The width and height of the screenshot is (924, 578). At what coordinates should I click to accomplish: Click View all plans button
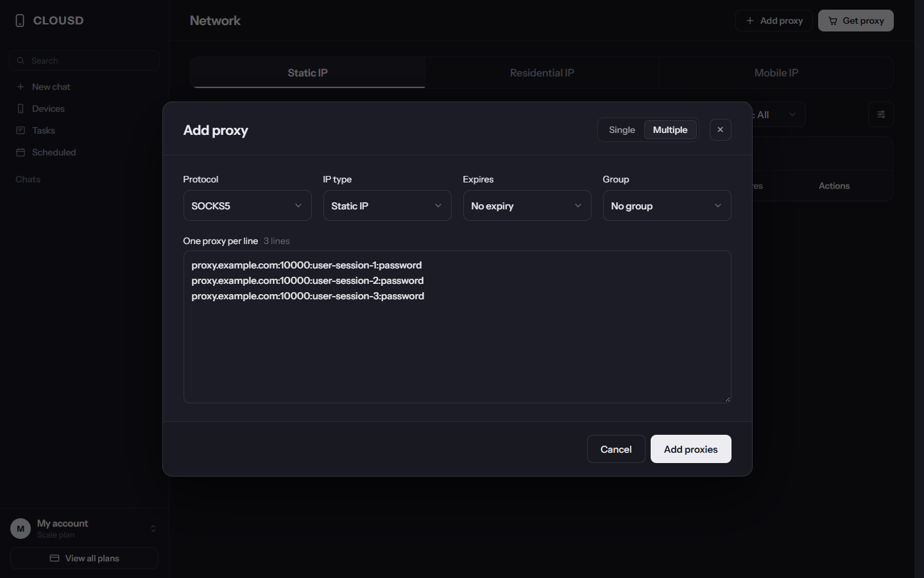[x=84, y=558]
